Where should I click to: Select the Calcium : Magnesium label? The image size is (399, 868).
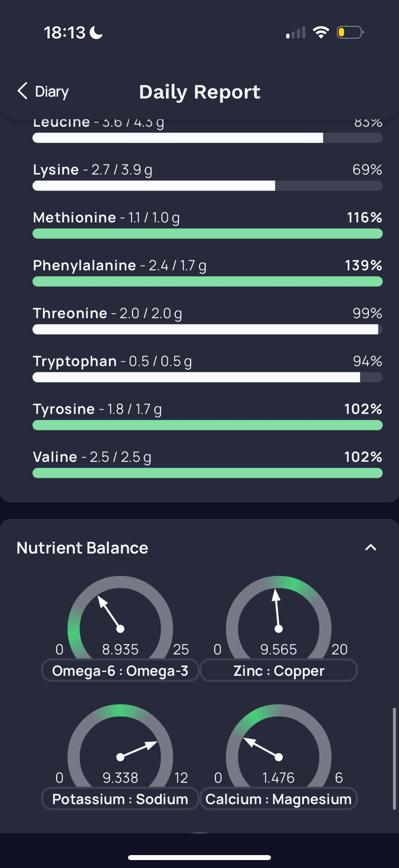pos(279,799)
